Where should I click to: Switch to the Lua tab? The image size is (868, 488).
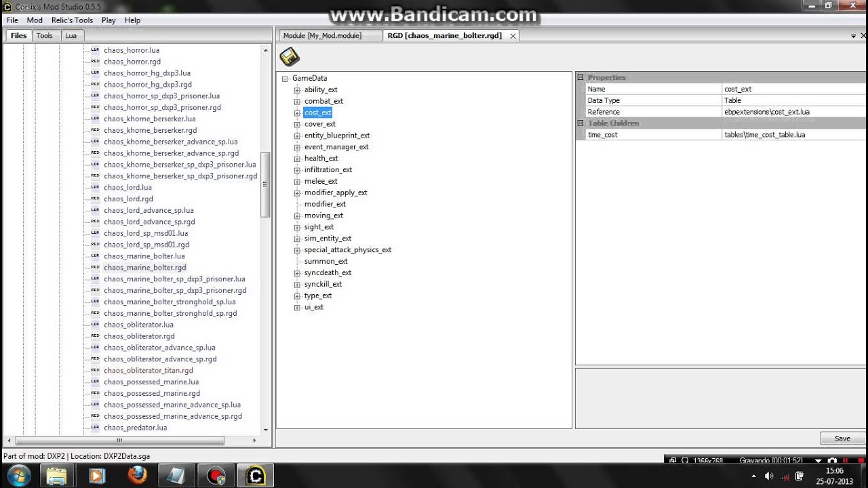(x=71, y=35)
